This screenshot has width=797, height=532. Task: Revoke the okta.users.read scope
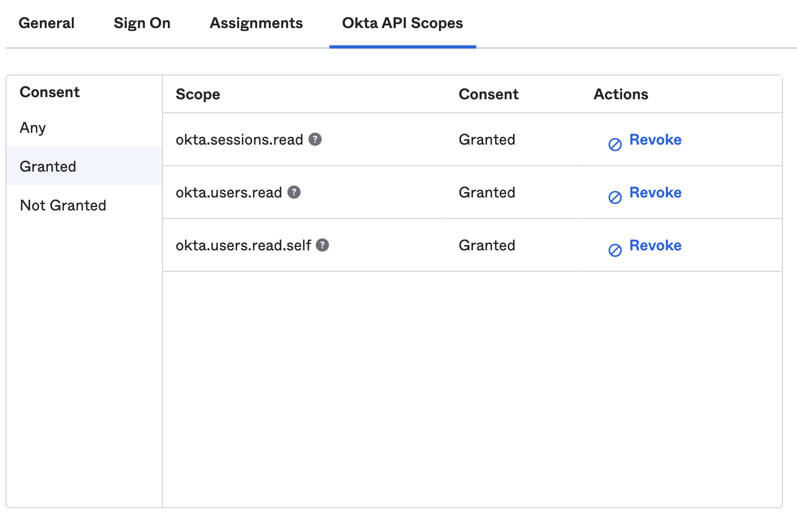tap(655, 193)
